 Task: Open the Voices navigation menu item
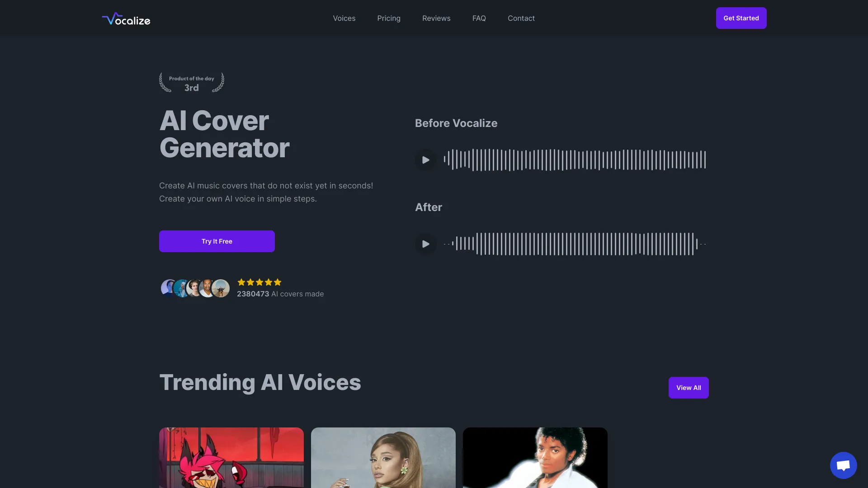[x=344, y=18]
